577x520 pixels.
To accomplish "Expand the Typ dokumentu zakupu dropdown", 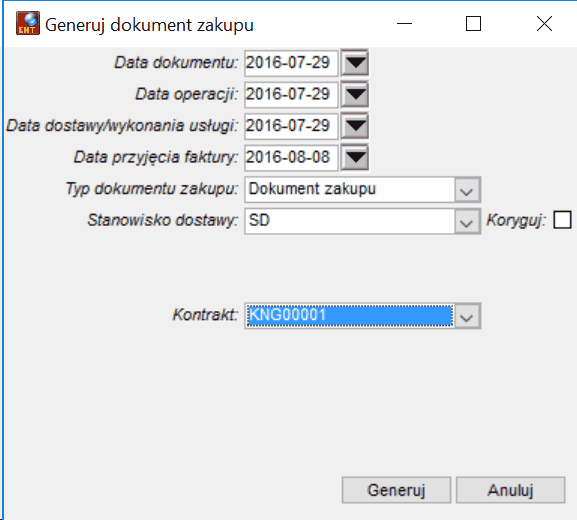I will click(x=467, y=190).
